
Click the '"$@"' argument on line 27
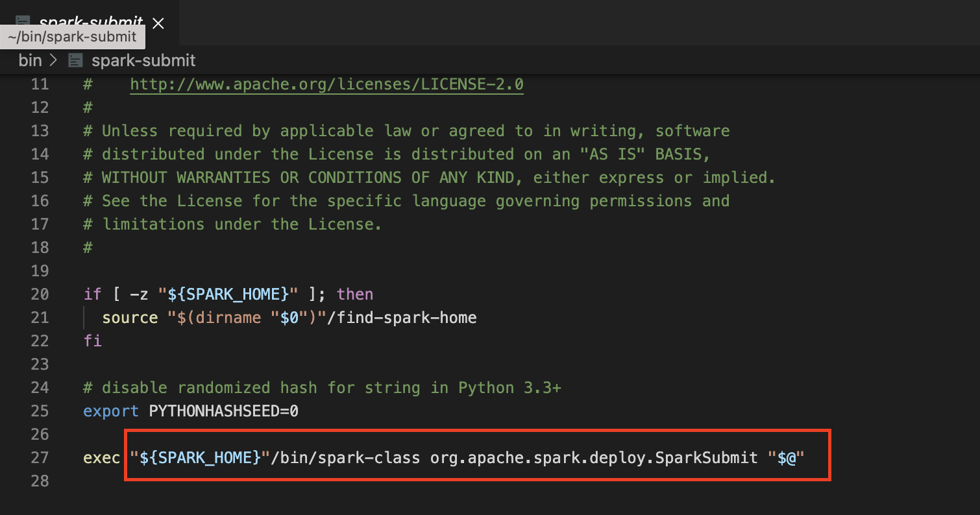(786, 458)
